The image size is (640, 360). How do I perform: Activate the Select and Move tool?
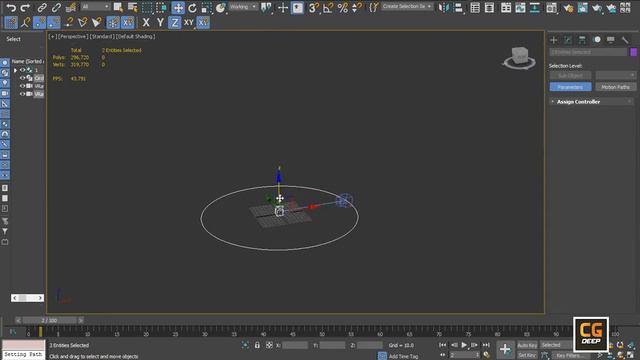[x=178, y=7]
